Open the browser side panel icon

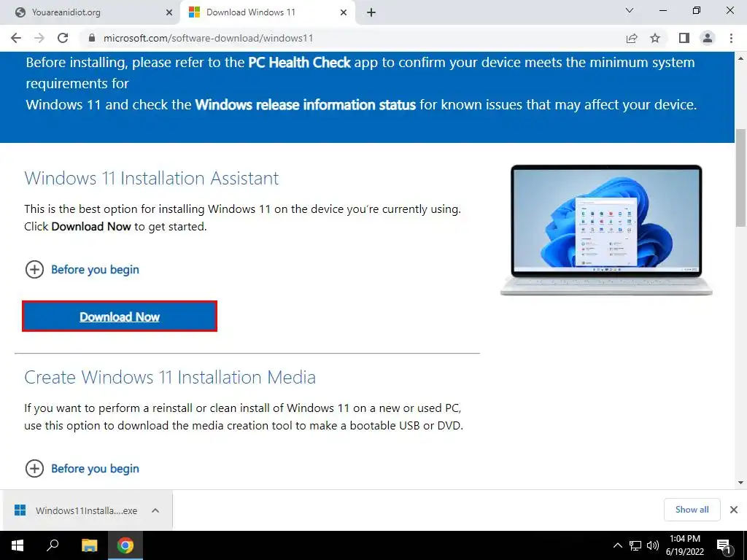[684, 38]
